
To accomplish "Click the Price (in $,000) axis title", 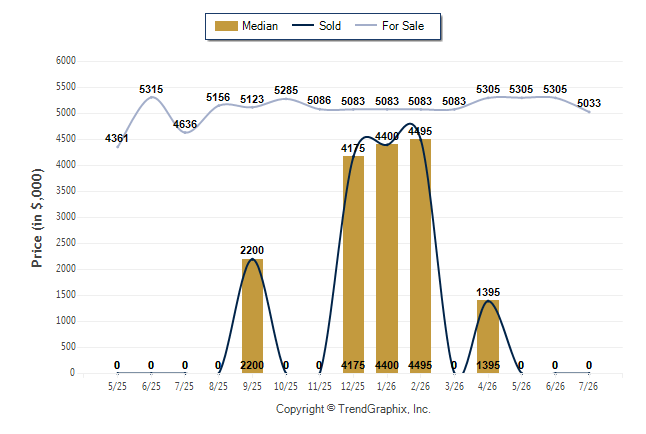I will pos(37,218).
